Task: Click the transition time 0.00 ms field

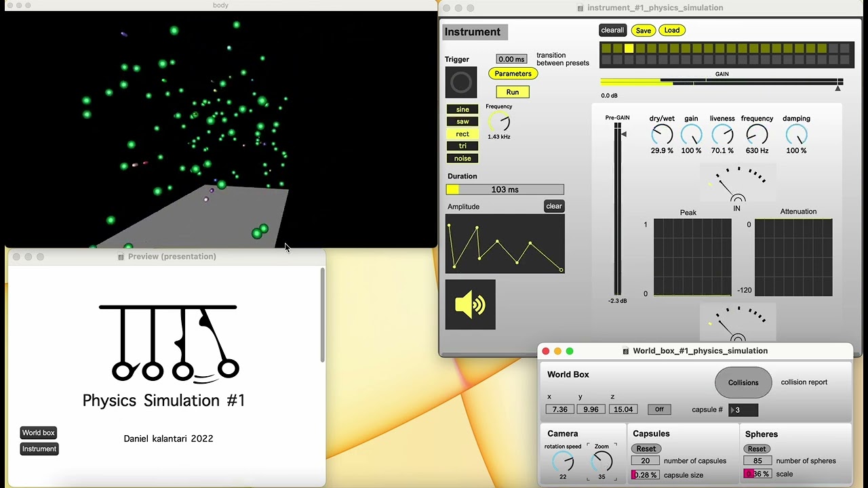Action: pyautogui.click(x=511, y=59)
